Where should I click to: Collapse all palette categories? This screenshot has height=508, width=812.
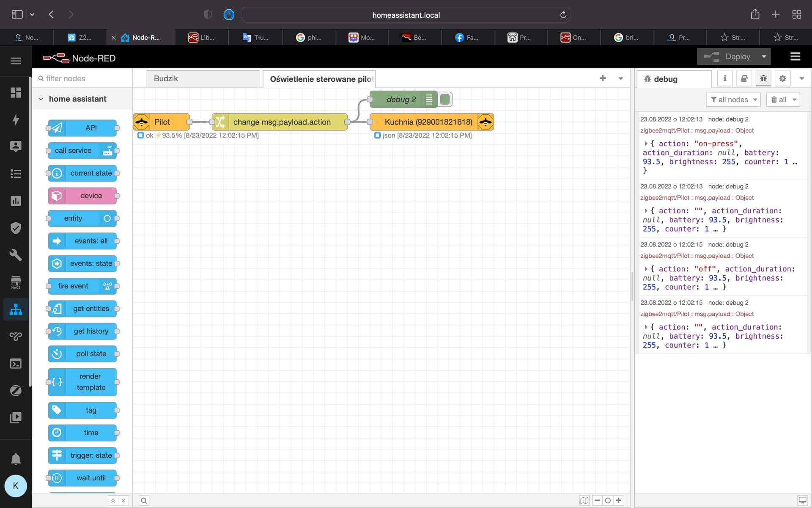coord(113,500)
